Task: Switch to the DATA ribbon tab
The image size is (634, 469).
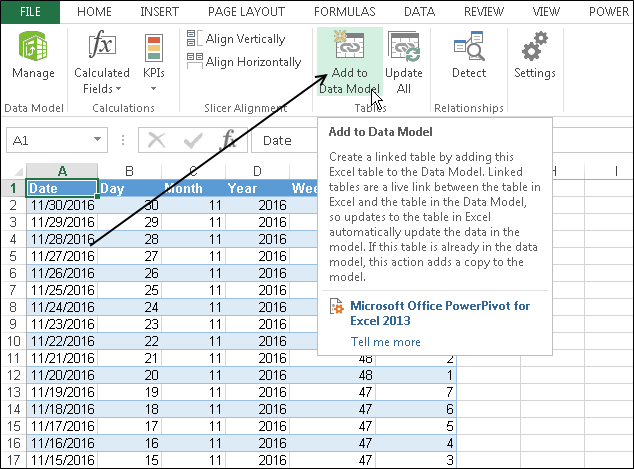Action: point(419,12)
